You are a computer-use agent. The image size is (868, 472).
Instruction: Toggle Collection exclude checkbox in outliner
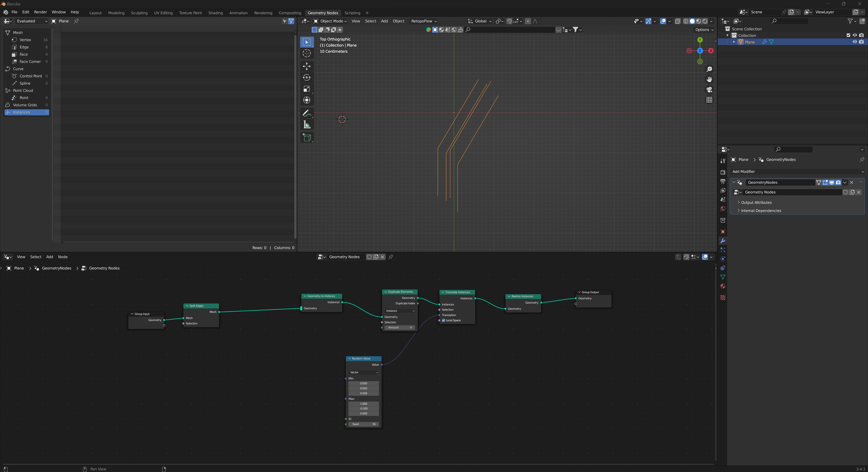pyautogui.click(x=849, y=36)
